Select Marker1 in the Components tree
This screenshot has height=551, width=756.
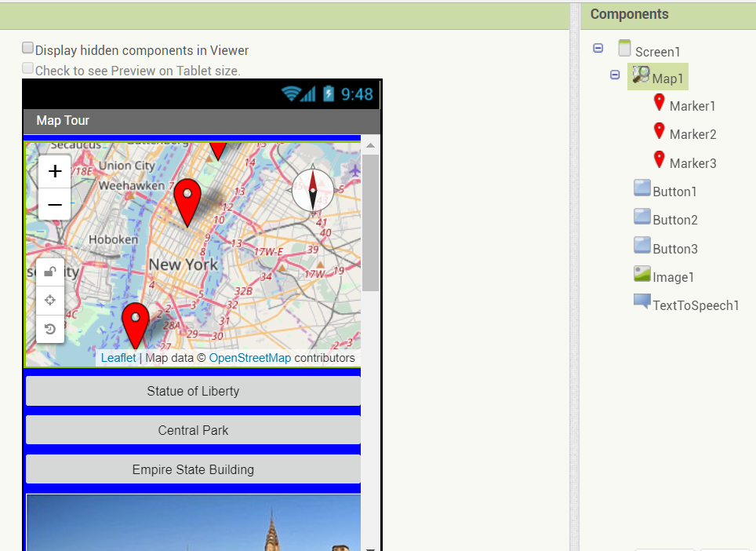point(692,106)
